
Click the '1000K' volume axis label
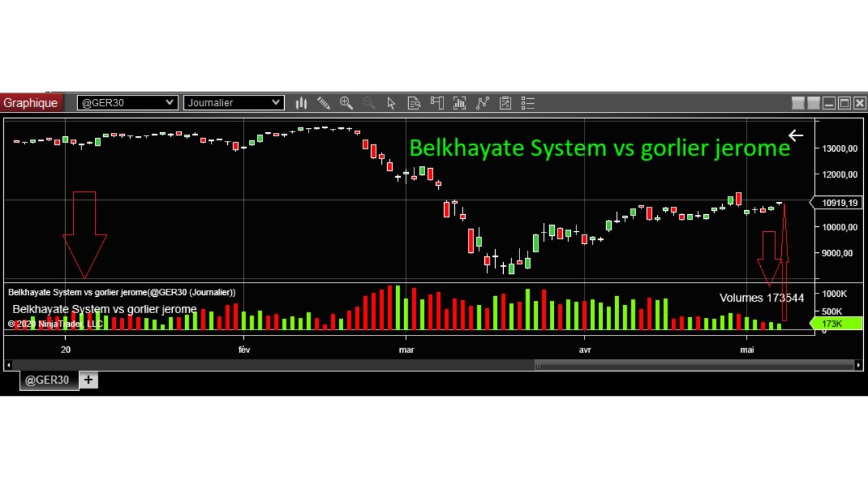coord(834,293)
